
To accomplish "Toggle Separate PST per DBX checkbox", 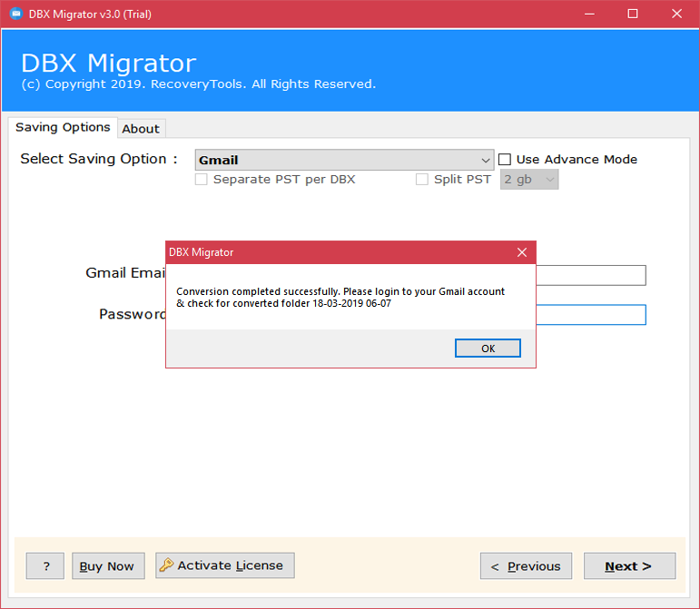I will tap(202, 180).
